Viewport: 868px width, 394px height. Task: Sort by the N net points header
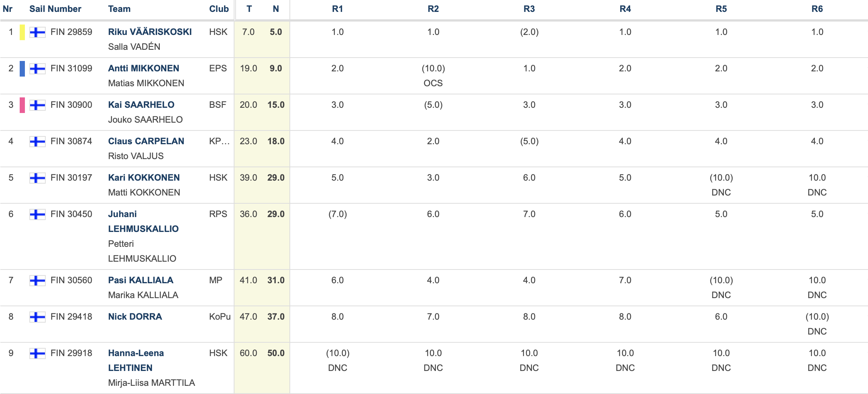click(x=276, y=9)
